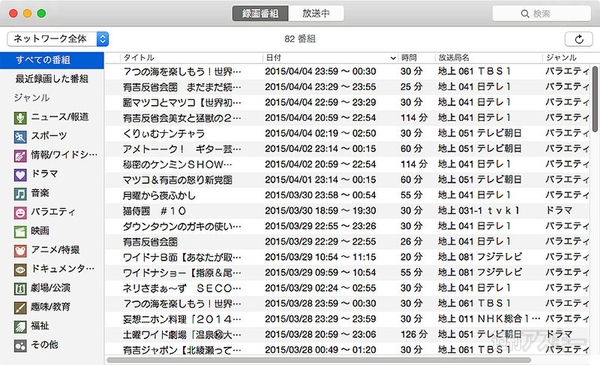
Task: Toggle the 日付 column sort arrow
Action: (x=393, y=58)
